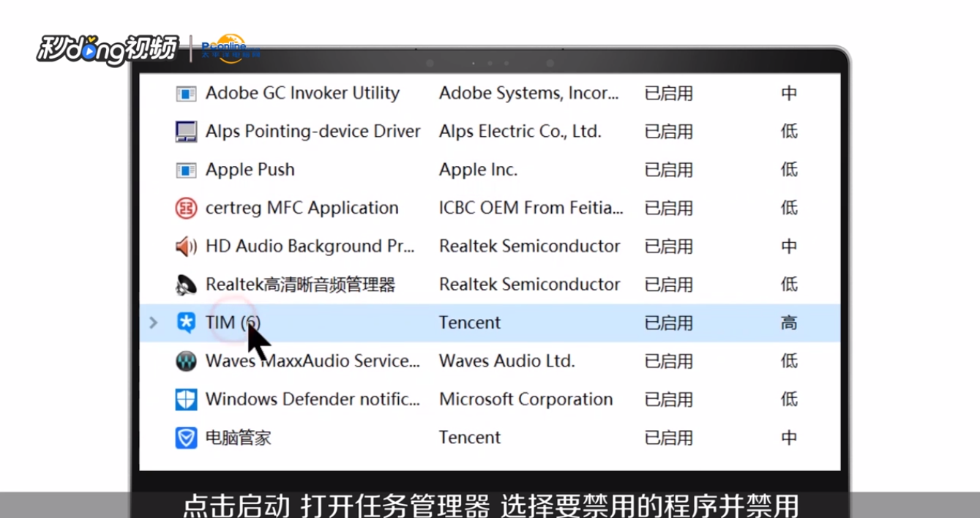
Task: Click Tencent publisher in 电脑管家 row
Action: coord(470,438)
